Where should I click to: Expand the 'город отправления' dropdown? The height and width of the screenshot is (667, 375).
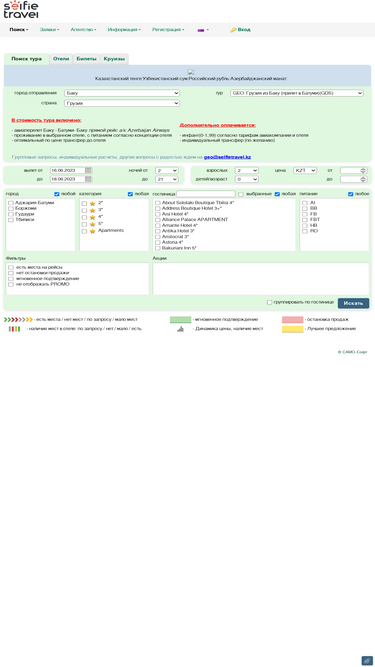(x=122, y=93)
